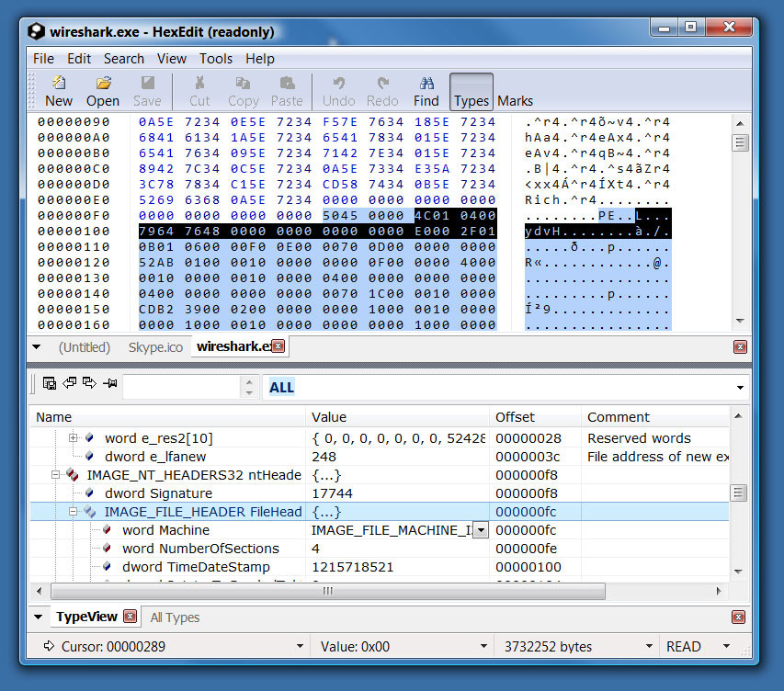Click the Comment column header
The height and width of the screenshot is (691, 784).
coord(655,417)
